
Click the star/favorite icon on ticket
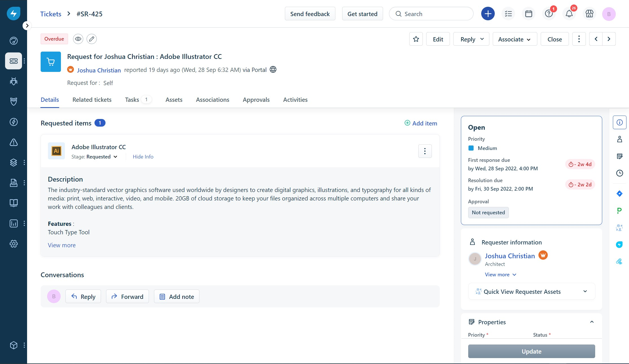coord(416,39)
